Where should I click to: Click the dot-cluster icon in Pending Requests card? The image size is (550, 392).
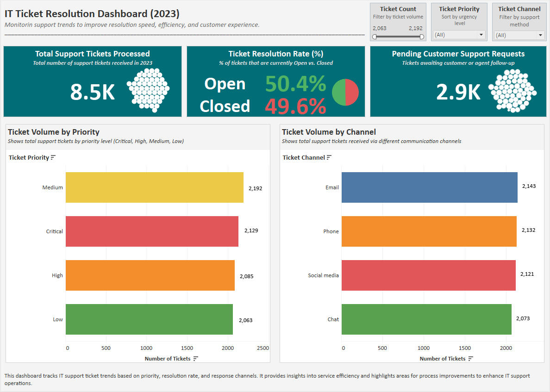512,91
